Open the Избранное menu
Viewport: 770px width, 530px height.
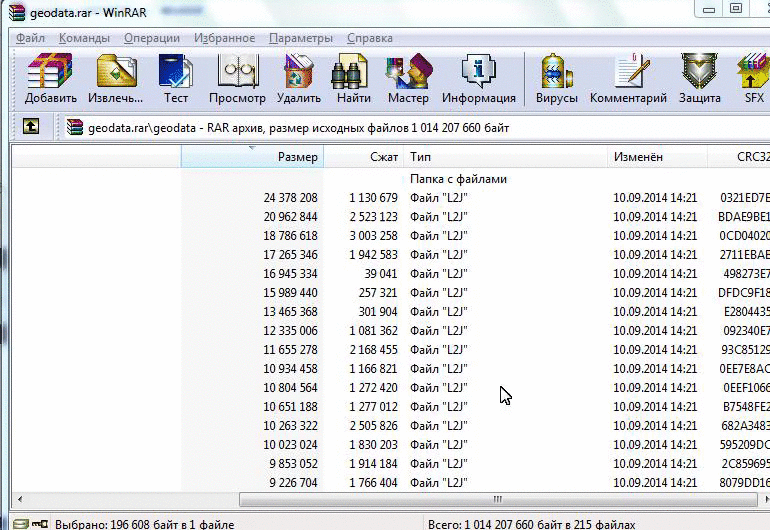click(224, 38)
